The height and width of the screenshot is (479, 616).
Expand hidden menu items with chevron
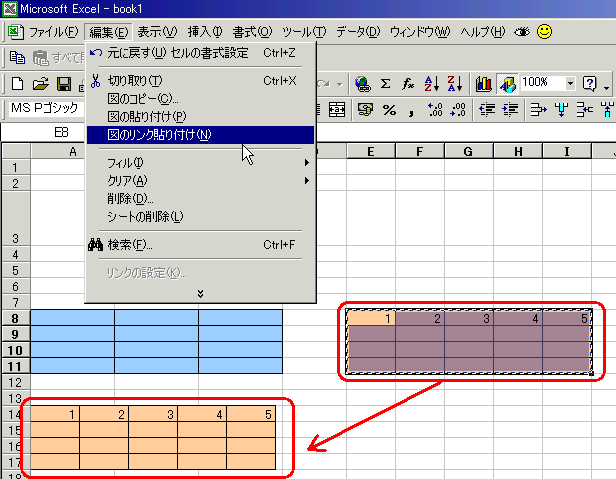(200, 293)
